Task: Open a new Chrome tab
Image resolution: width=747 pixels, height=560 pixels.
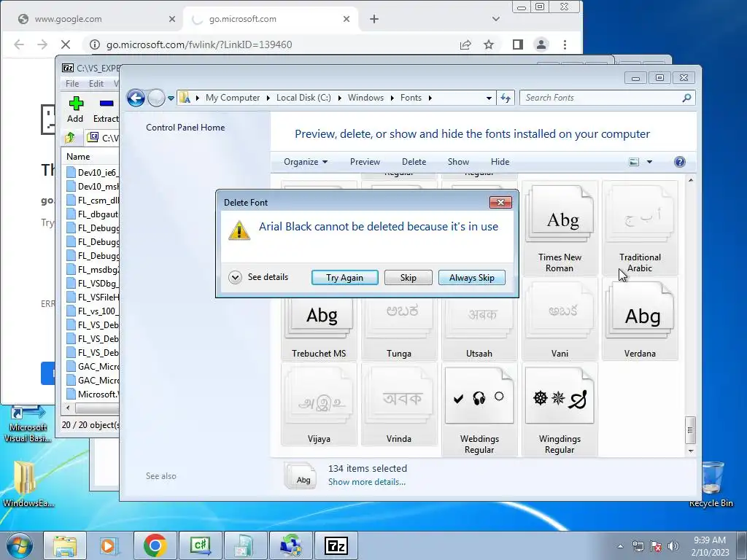Action: click(374, 19)
